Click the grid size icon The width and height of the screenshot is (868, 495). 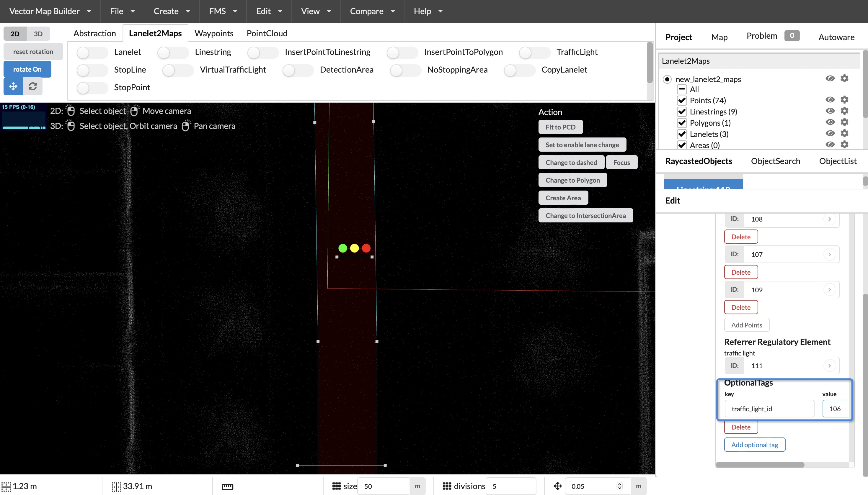coord(336,486)
